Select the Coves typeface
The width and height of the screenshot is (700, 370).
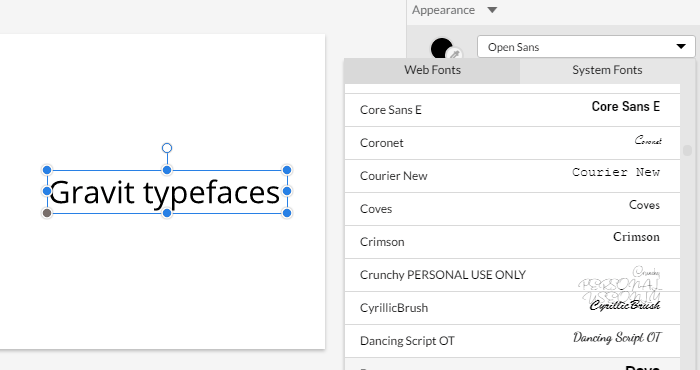[512, 209]
